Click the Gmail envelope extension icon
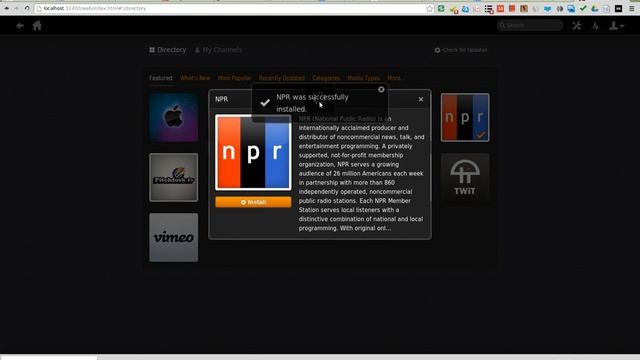Image resolution: width=640 pixels, height=360 pixels. click(477, 9)
